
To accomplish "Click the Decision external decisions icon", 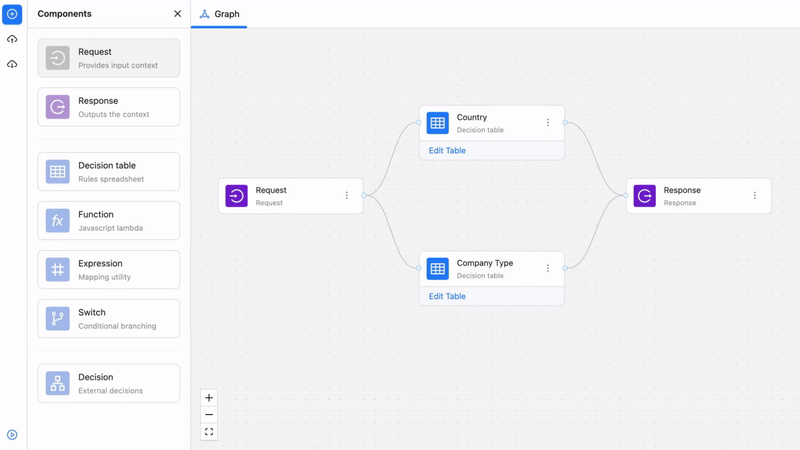I will (x=58, y=383).
